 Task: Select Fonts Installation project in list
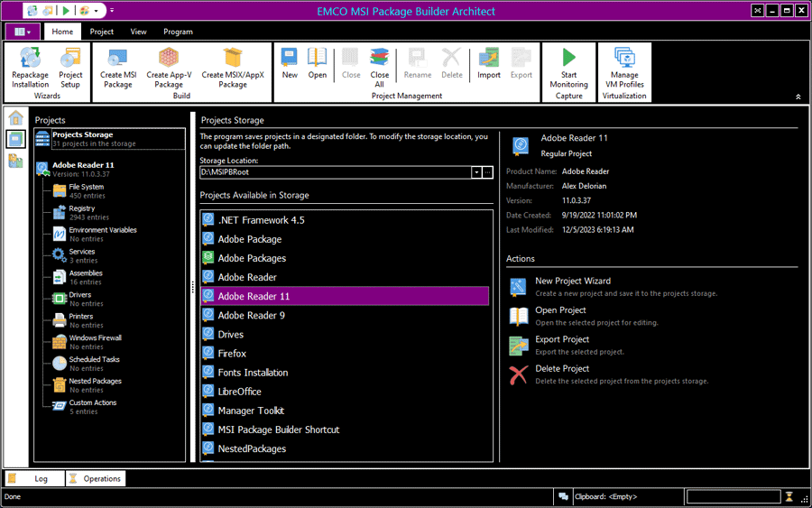click(x=345, y=373)
